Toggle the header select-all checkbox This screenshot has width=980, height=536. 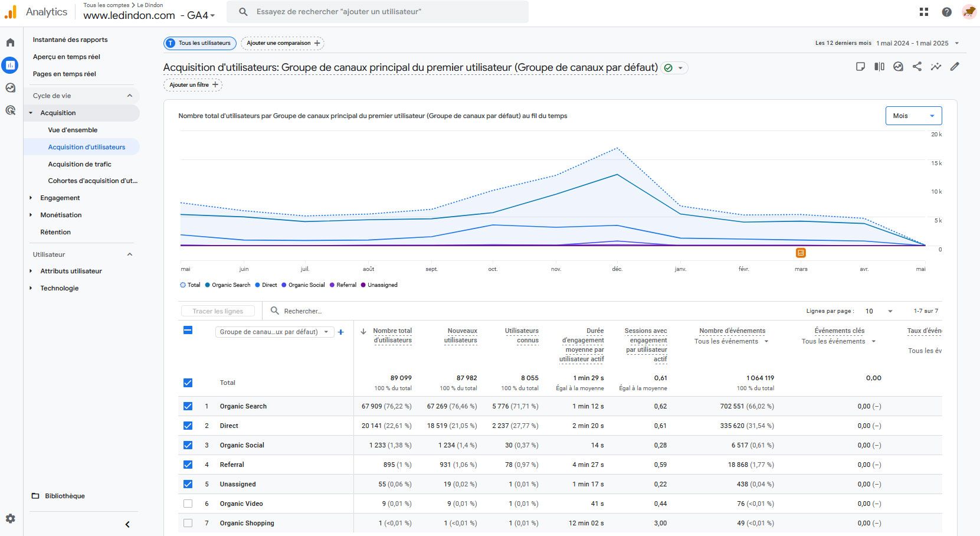click(x=188, y=330)
